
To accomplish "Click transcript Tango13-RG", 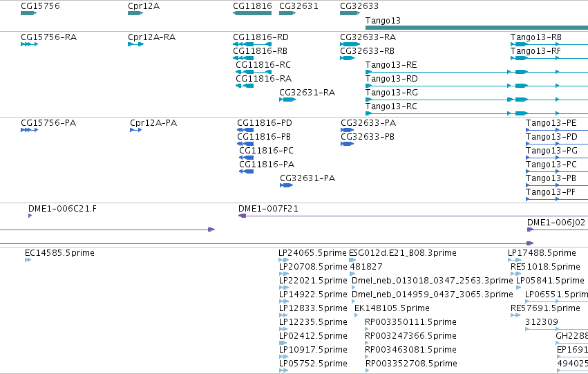I will click(x=392, y=93).
